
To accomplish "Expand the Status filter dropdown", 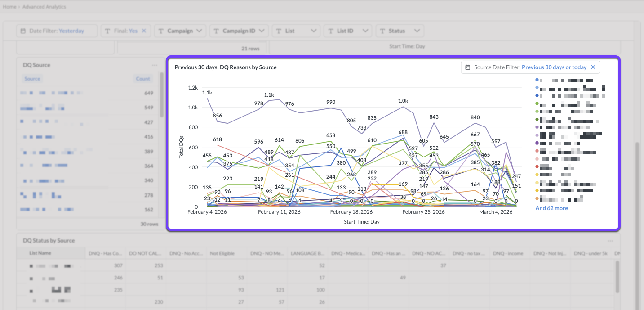I will click(x=417, y=31).
